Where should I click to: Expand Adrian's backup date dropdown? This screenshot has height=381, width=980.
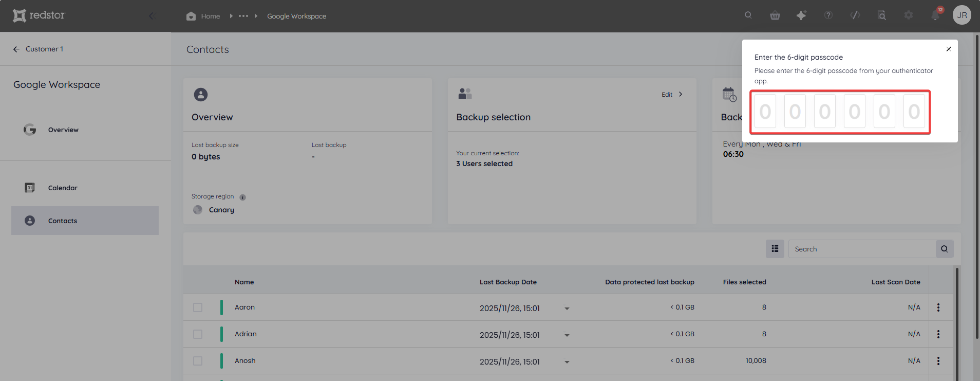567,335
